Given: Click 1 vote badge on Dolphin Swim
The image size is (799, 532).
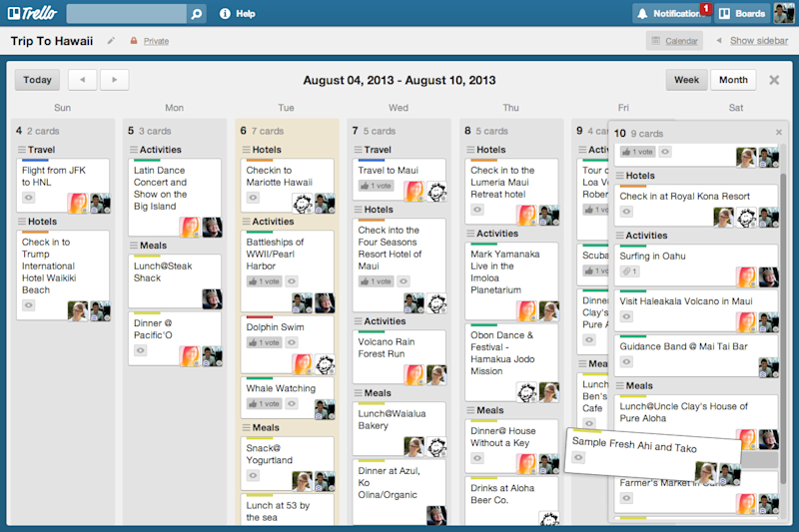Looking at the screenshot, I should click(264, 342).
